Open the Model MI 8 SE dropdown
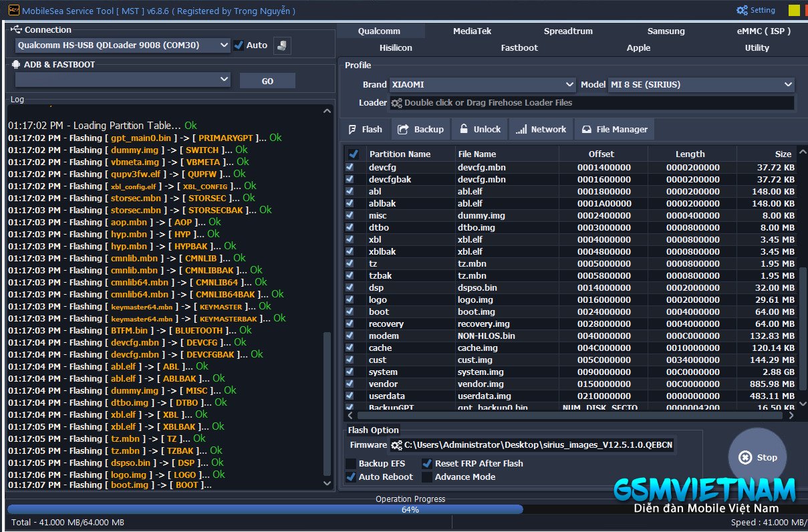This screenshot has width=808, height=532. tap(701, 85)
